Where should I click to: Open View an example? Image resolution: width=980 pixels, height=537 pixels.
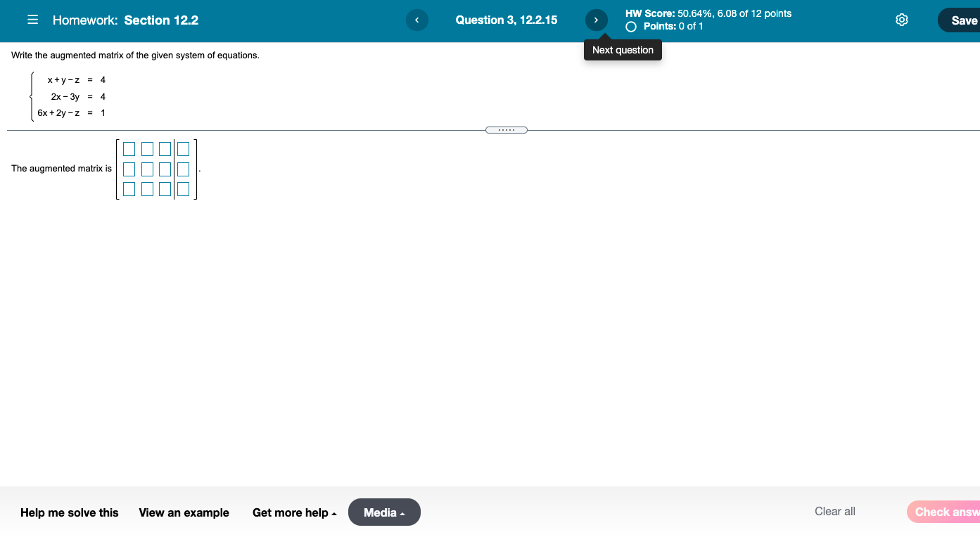(x=184, y=512)
